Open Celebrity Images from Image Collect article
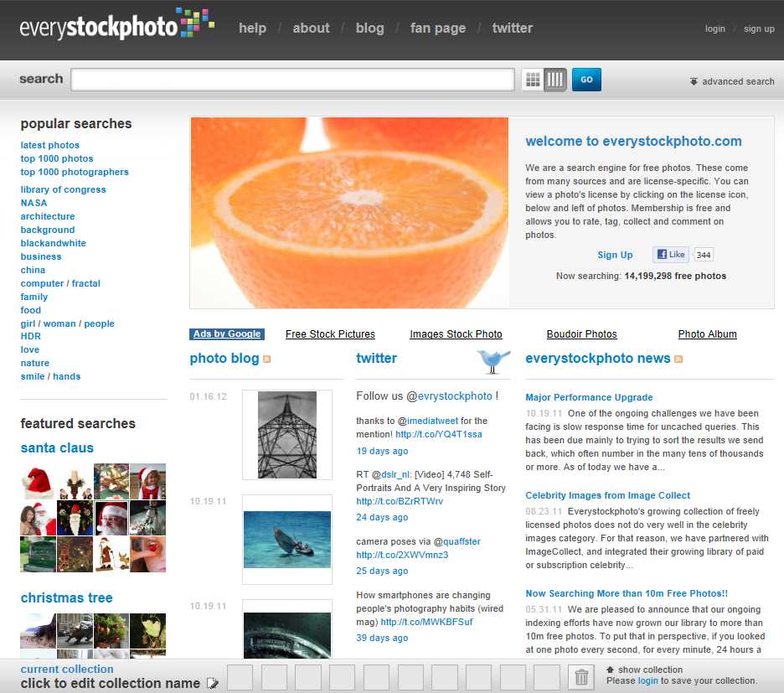 607,495
